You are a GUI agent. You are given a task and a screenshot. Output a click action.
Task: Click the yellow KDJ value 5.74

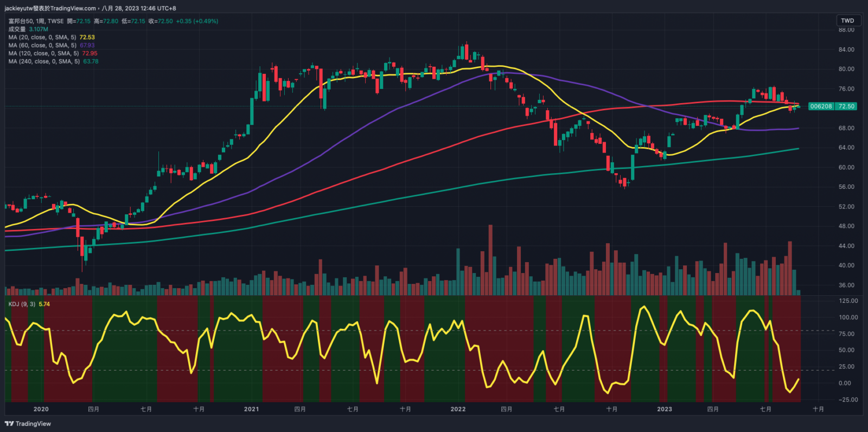click(44, 304)
